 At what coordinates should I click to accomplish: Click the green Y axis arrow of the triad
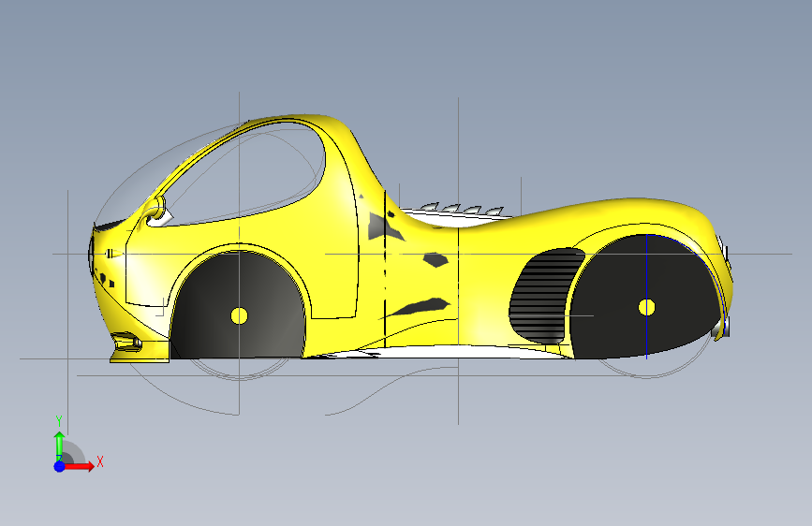tap(59, 446)
